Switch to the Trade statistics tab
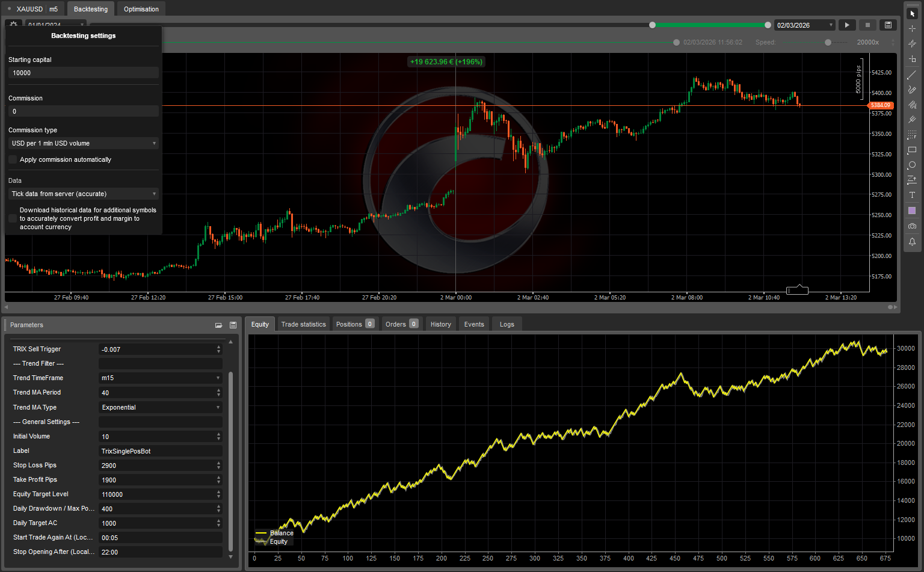Screen dimensions: 924x572 pos(303,324)
